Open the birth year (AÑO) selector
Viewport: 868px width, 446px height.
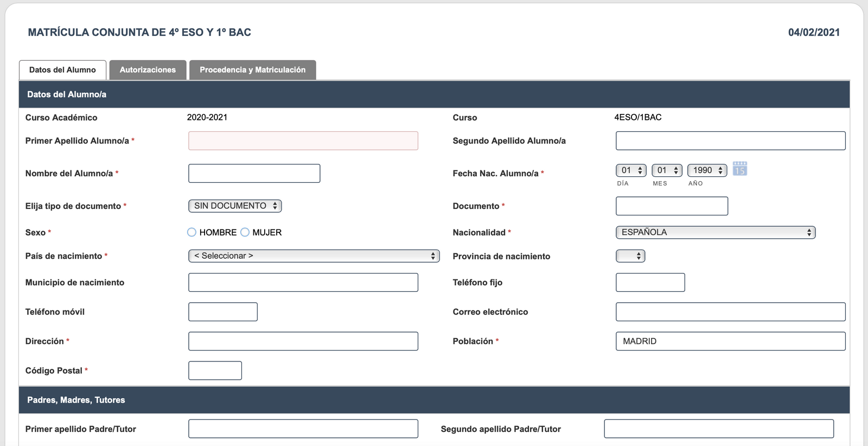707,170
